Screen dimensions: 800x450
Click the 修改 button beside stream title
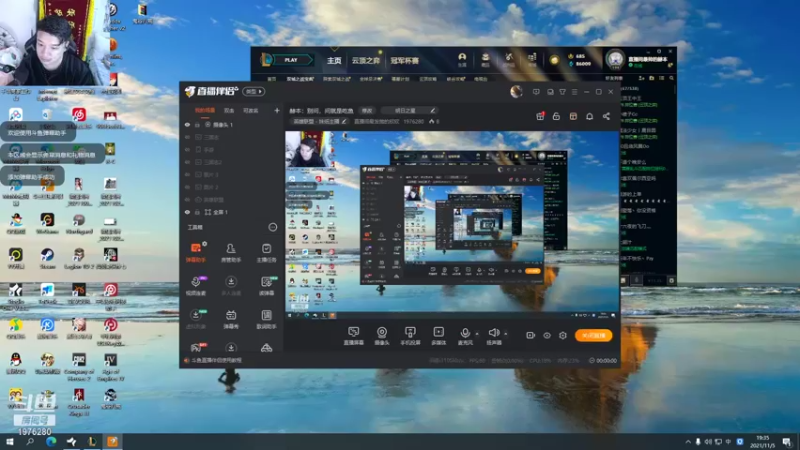(x=367, y=110)
